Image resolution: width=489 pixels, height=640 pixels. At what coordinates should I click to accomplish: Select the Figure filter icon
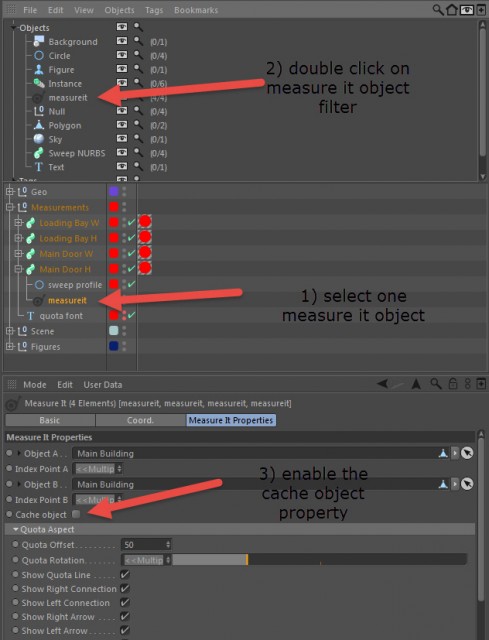pyautogui.click(x=39, y=69)
